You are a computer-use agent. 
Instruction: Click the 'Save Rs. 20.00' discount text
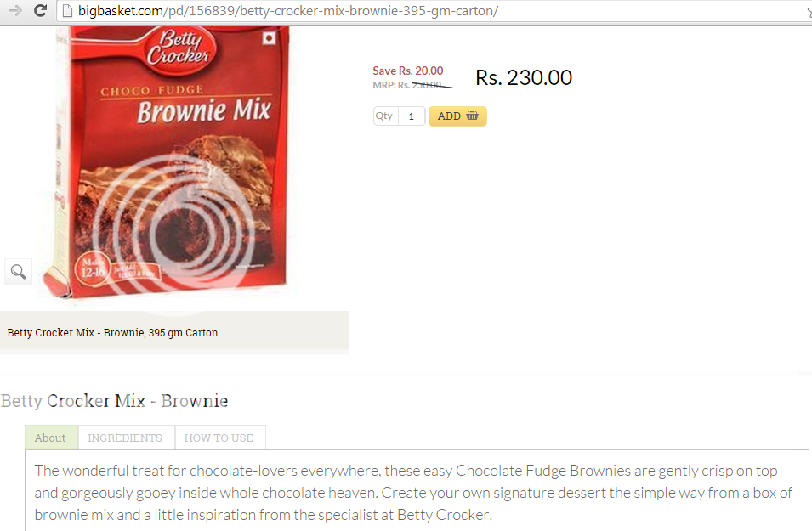pyautogui.click(x=408, y=71)
